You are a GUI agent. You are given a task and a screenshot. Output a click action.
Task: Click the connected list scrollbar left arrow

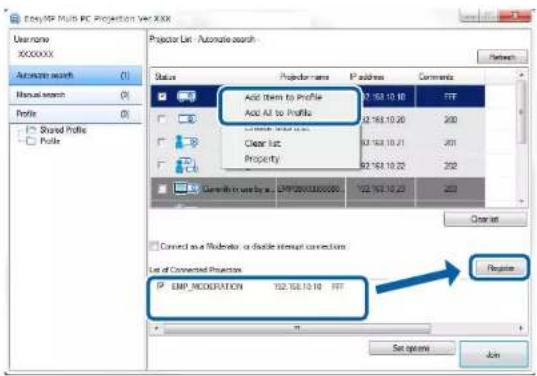157,328
